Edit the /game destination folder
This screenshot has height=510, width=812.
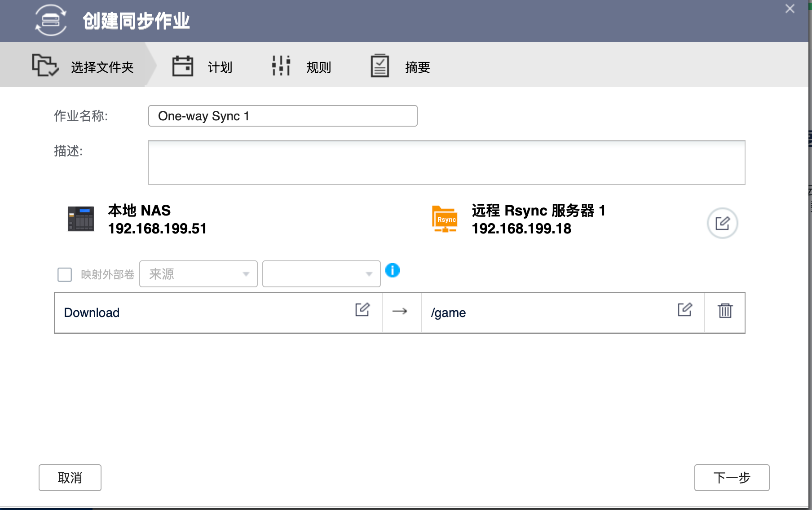[x=684, y=310]
